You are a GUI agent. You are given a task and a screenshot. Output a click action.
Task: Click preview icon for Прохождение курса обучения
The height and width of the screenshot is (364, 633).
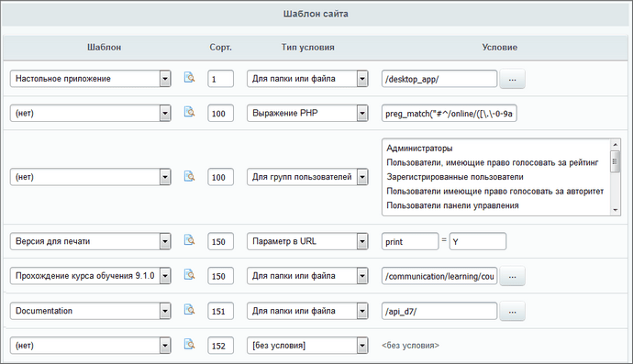click(x=189, y=275)
